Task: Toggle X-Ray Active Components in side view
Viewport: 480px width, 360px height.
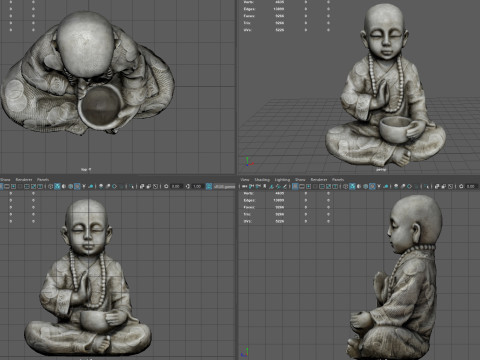Action: [x=443, y=186]
